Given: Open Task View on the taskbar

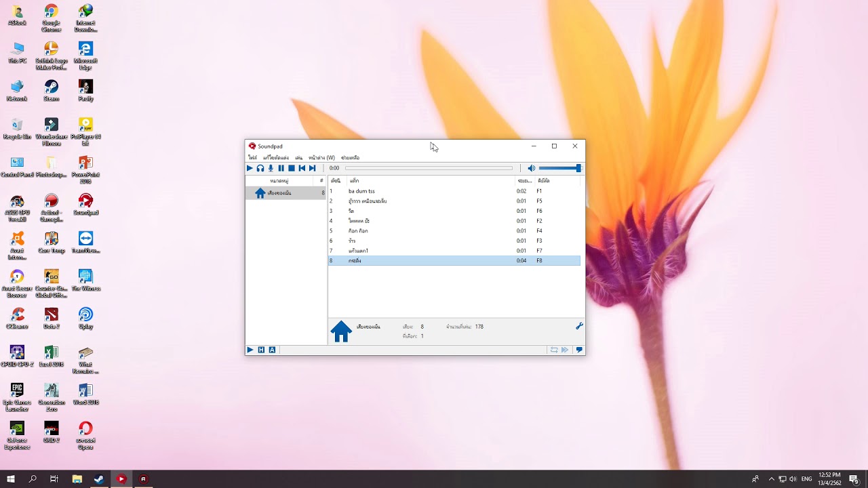Looking at the screenshot, I should (54, 479).
